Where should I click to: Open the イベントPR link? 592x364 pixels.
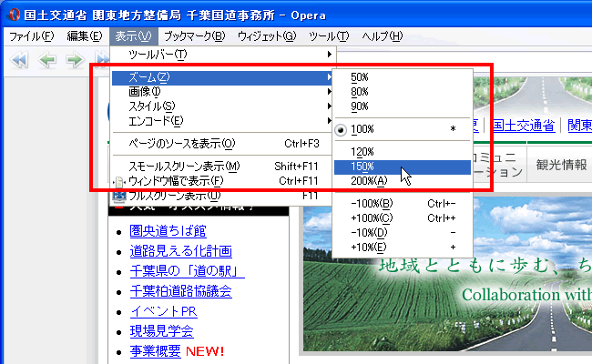(163, 311)
